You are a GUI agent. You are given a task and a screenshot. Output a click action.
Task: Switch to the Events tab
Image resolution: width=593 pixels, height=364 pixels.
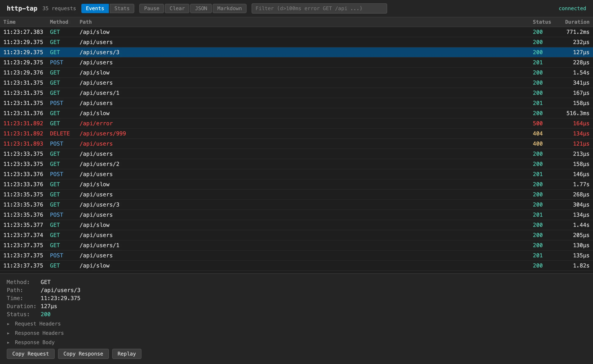[x=95, y=8]
